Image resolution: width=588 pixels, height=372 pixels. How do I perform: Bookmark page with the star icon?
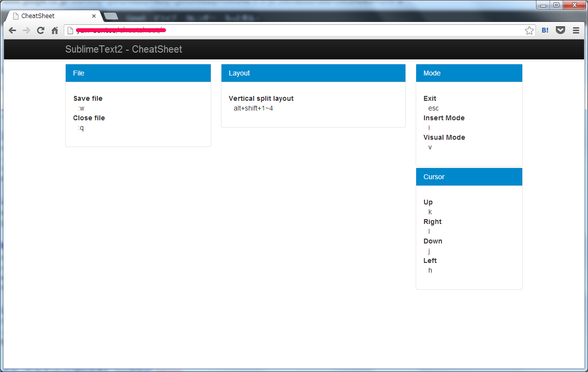(529, 31)
